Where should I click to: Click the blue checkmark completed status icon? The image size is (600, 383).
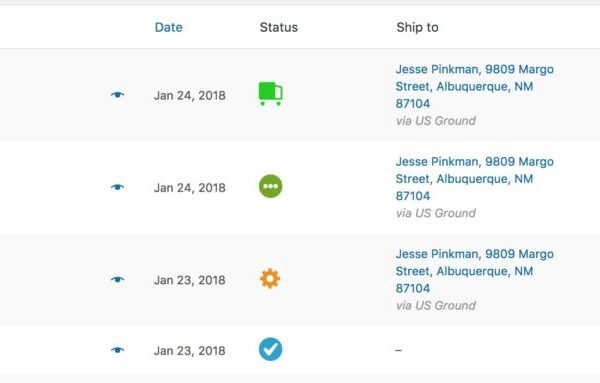[x=271, y=349]
